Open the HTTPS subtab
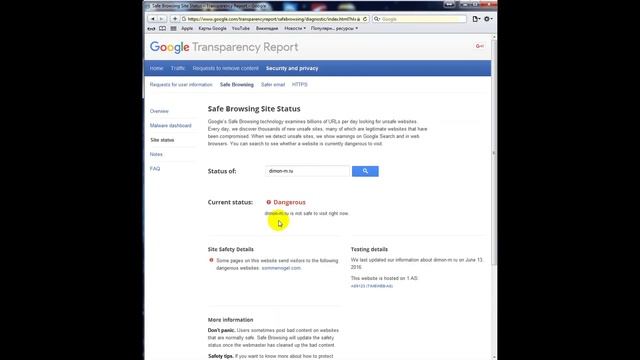The width and height of the screenshot is (640, 360). pyautogui.click(x=300, y=84)
